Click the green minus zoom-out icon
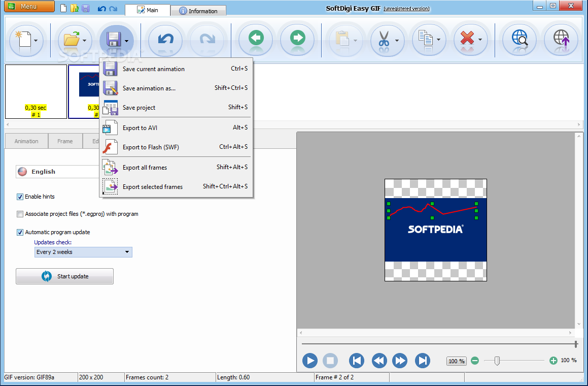The image size is (588, 386). tap(475, 361)
